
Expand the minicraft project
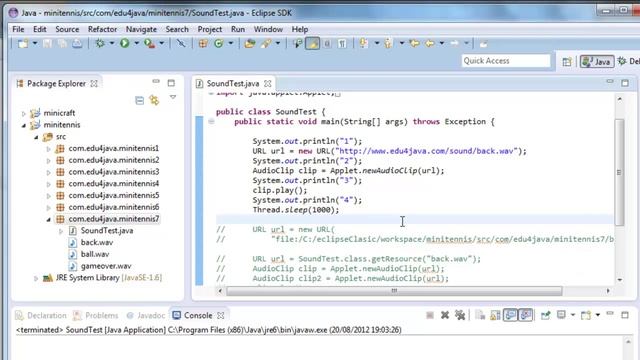click(x=24, y=113)
